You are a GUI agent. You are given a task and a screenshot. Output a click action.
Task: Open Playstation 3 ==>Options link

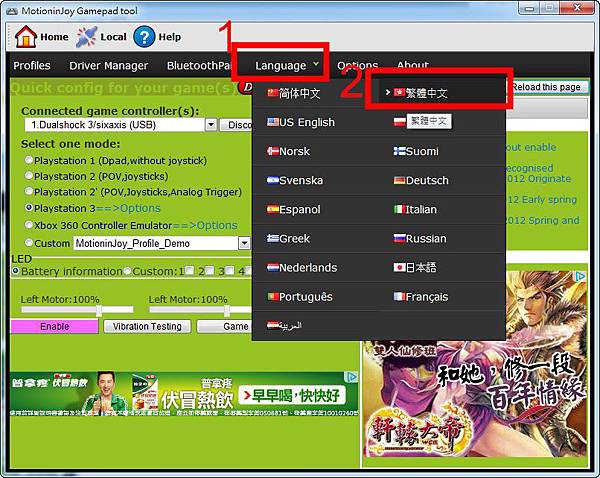pyautogui.click(x=128, y=208)
